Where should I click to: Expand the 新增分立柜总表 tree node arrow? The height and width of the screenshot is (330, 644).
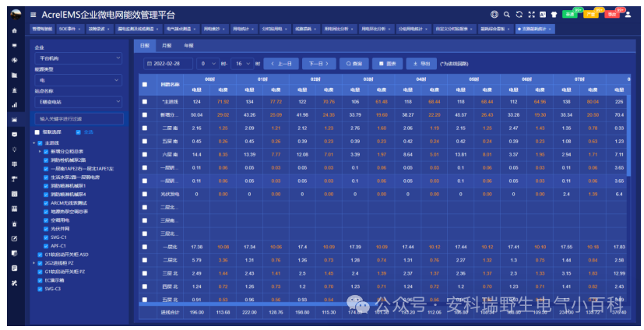coord(40,152)
